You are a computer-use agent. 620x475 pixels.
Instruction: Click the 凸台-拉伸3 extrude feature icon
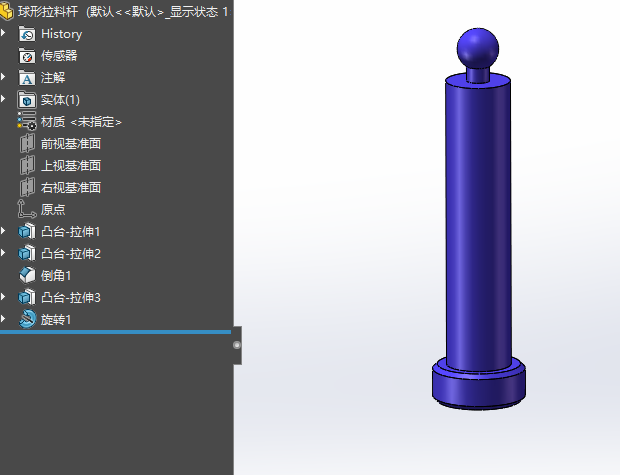27,297
